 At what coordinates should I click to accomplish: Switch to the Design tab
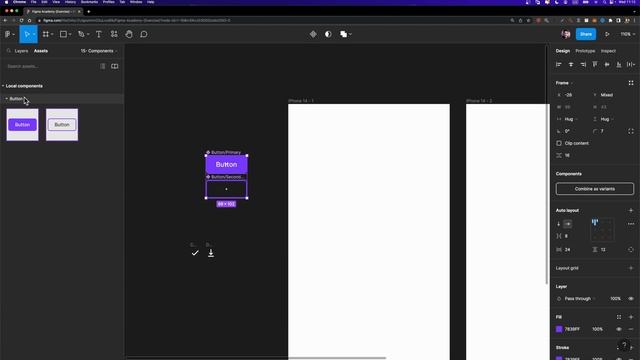pyautogui.click(x=562, y=51)
